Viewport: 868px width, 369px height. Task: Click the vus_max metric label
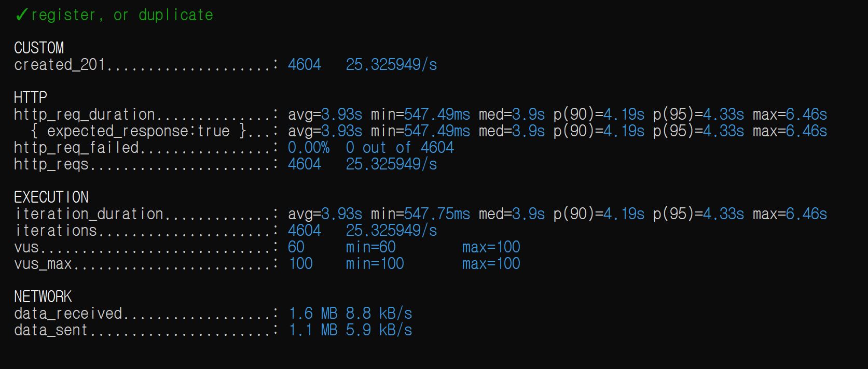43,264
